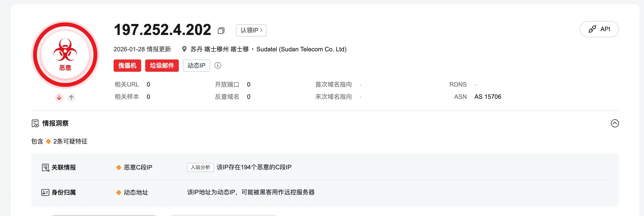Screen dimensions: 644x216
Task: Select the 动态IP tag
Action: (x=196, y=66)
